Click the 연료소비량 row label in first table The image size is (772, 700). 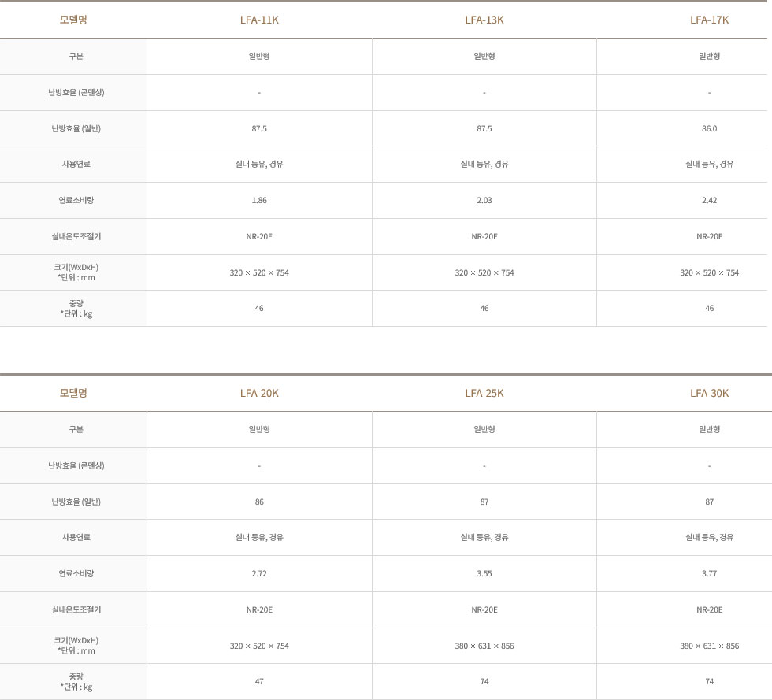point(76,200)
